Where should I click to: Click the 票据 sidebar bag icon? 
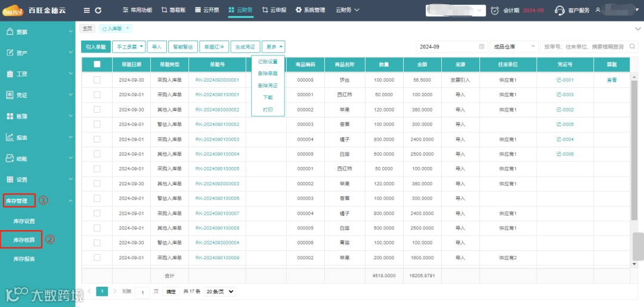coord(11,32)
